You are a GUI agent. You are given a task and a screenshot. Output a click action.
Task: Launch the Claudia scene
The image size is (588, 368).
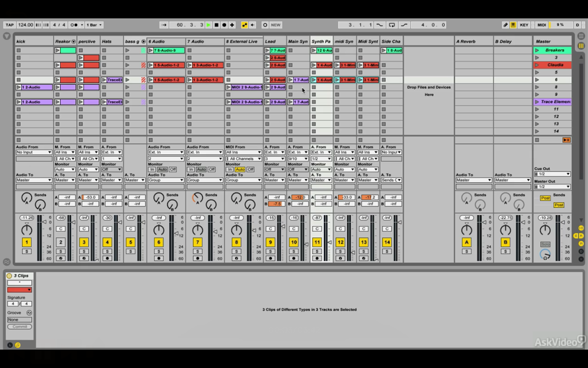tap(537, 65)
